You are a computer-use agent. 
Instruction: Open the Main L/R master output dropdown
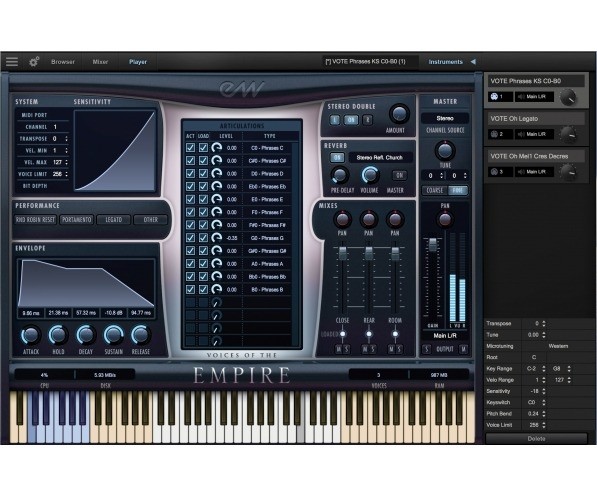445,336
